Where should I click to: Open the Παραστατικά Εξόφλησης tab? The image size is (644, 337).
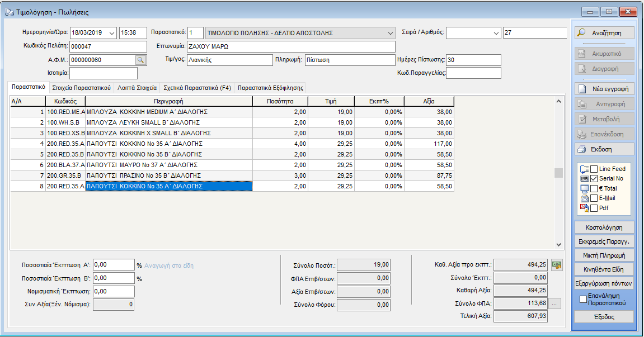pos(270,88)
